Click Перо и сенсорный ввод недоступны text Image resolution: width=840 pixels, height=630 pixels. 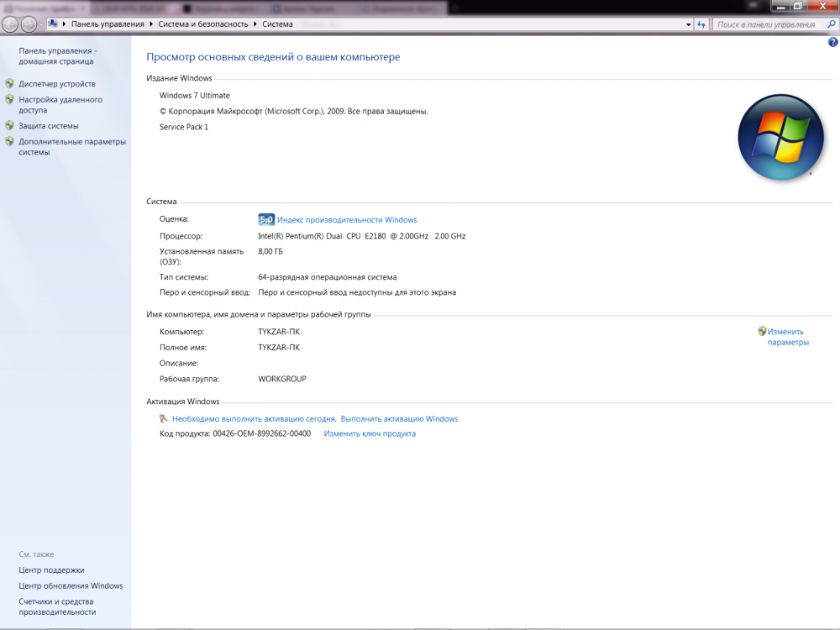[x=357, y=292]
